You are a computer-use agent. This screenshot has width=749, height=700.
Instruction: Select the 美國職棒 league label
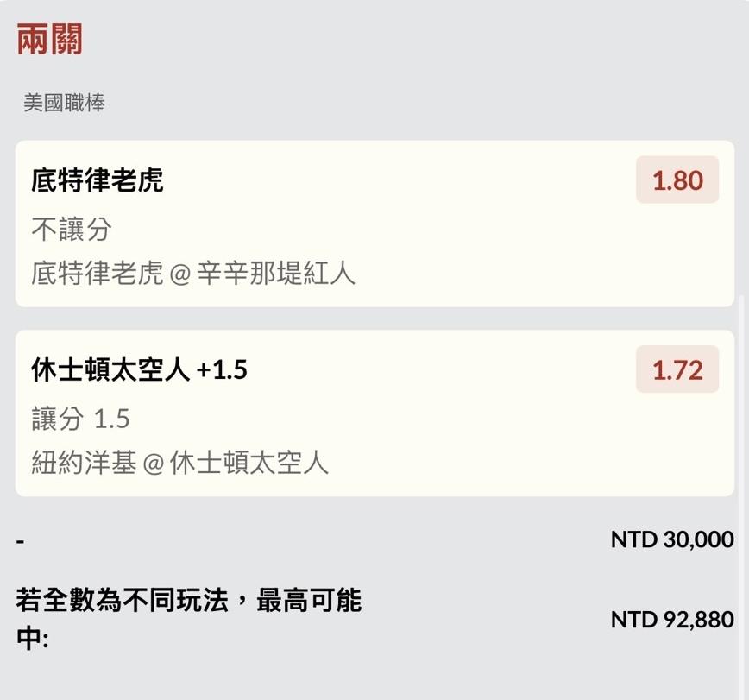[x=65, y=104]
